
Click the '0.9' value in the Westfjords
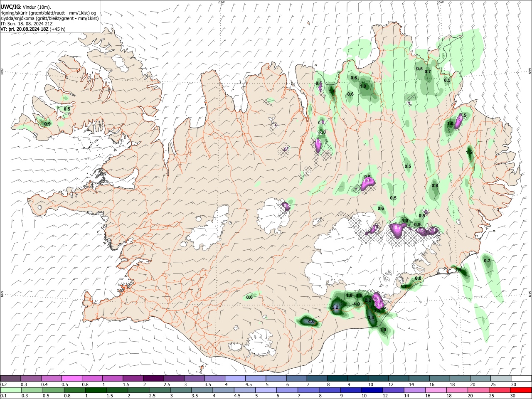coord(47,124)
